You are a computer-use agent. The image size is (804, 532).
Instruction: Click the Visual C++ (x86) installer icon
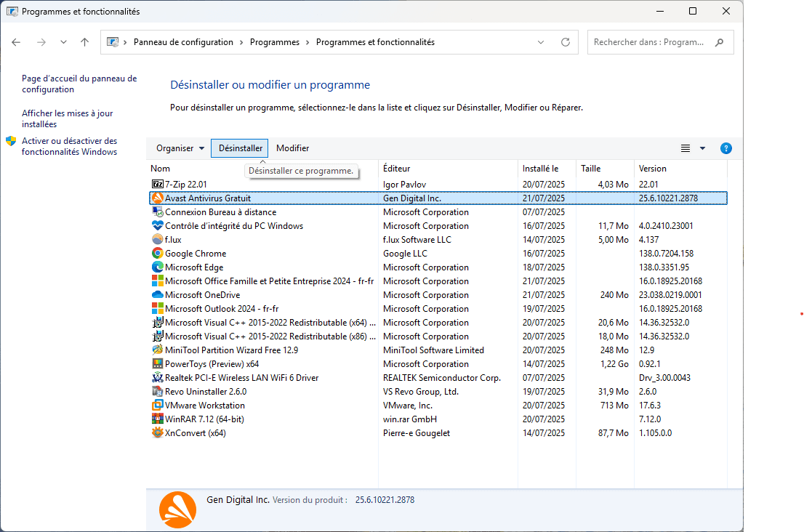158,336
